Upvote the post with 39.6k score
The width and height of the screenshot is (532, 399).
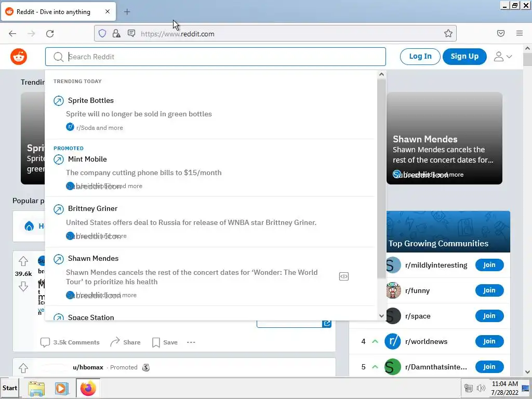23,261
